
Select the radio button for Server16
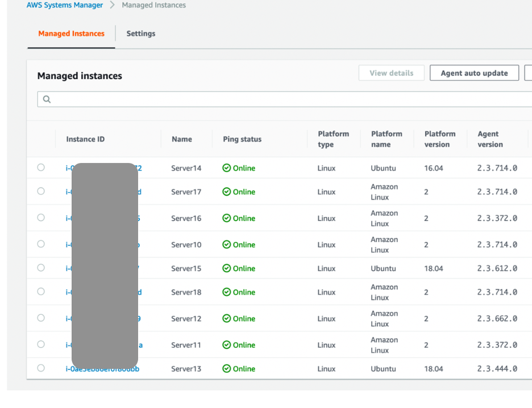click(x=40, y=218)
